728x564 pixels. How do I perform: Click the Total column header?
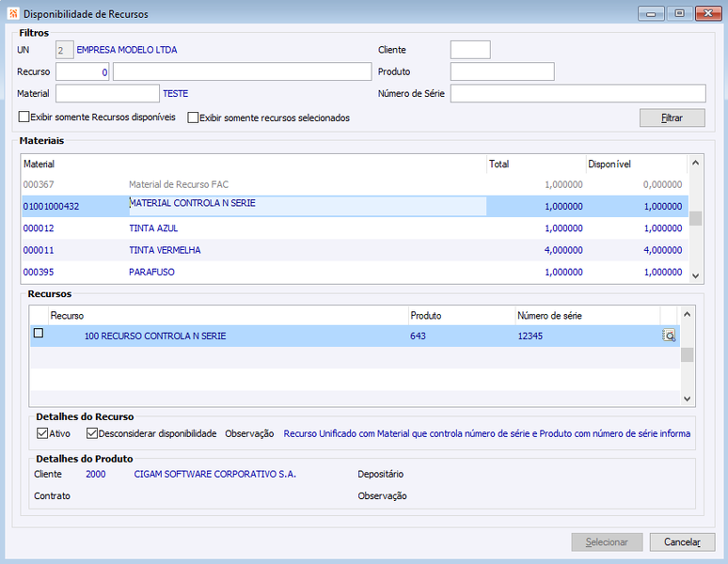[x=536, y=164]
